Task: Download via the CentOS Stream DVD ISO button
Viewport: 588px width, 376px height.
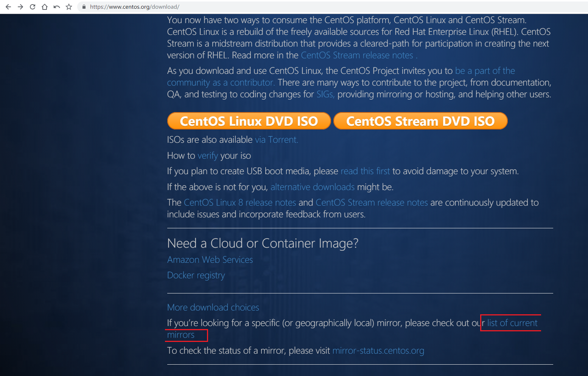Action: pos(420,121)
